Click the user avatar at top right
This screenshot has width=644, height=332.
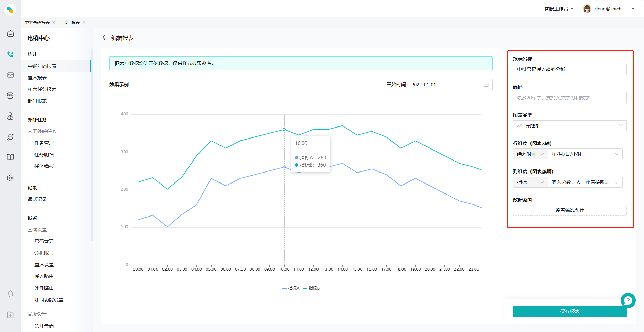(587, 9)
